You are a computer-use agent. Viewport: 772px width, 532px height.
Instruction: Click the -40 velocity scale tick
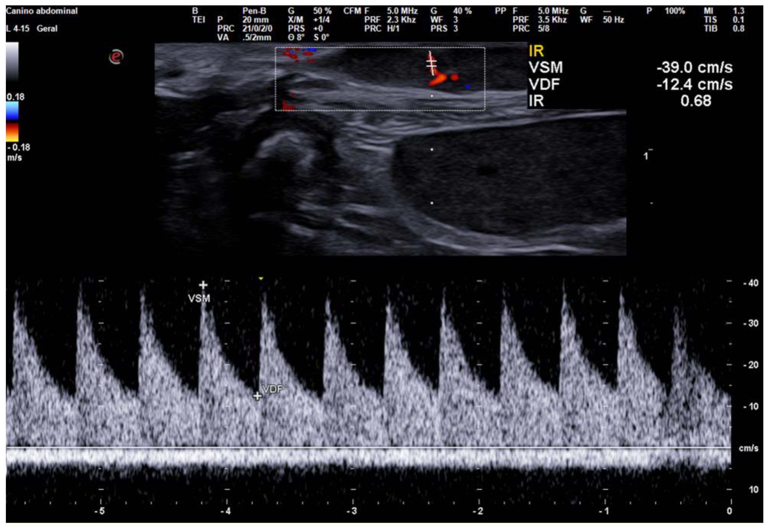click(x=751, y=283)
